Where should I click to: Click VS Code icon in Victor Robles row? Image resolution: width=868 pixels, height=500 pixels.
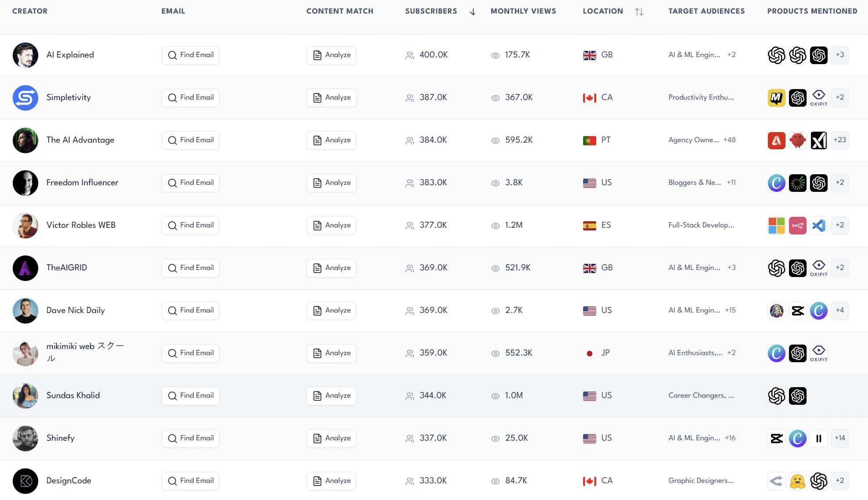818,226
